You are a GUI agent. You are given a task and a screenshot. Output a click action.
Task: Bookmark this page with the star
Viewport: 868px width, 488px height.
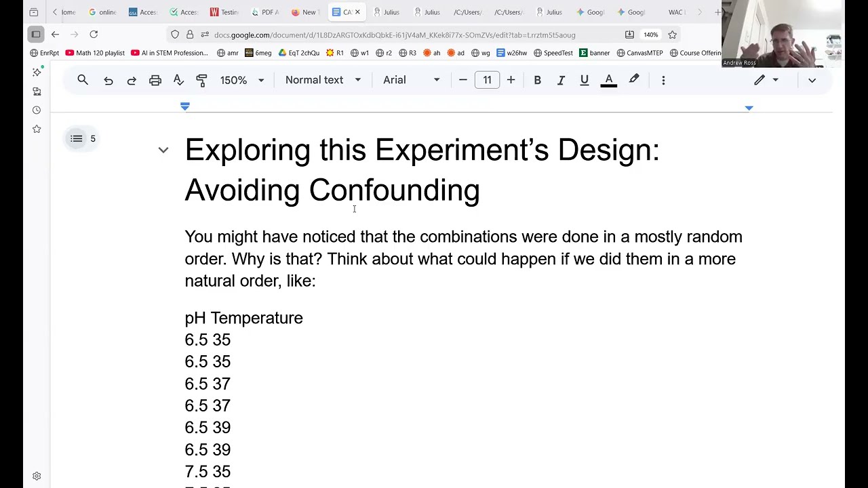[x=672, y=35]
